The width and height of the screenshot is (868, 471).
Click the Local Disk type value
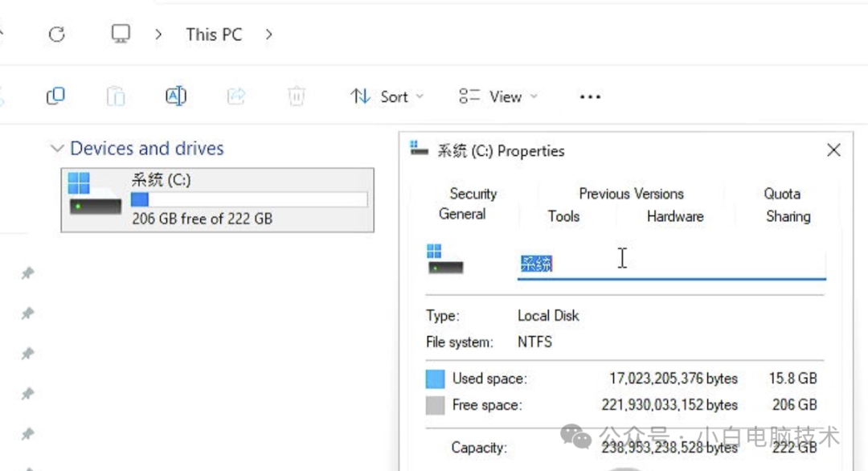pos(548,316)
